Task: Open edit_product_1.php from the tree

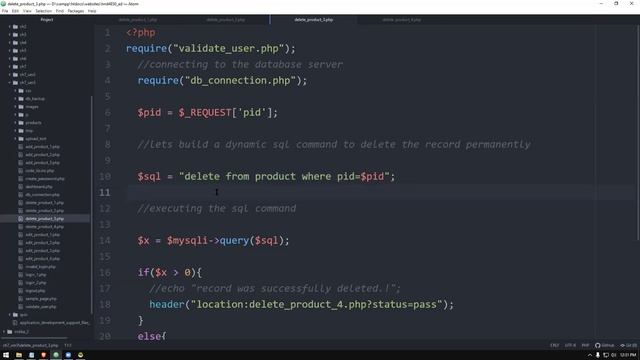Action: tap(42, 235)
